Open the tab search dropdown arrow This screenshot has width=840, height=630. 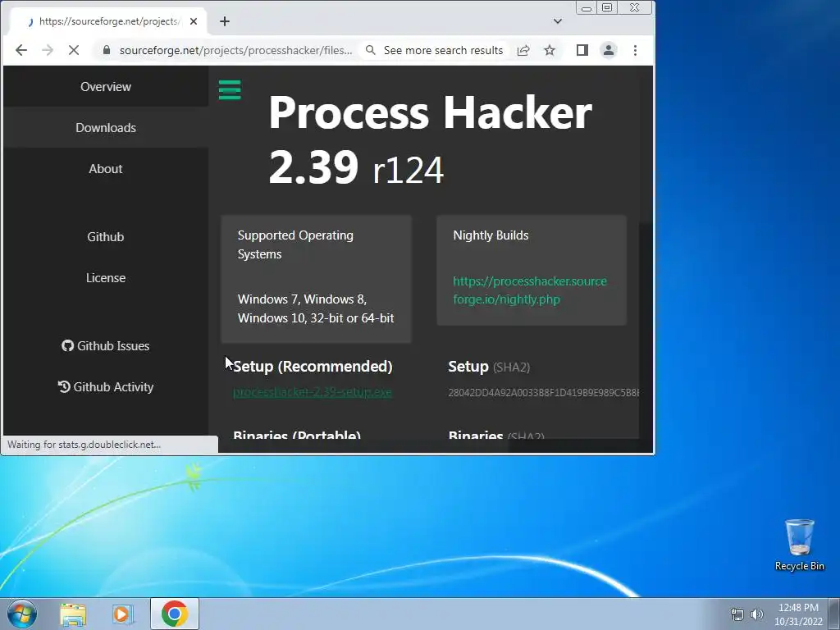point(558,21)
